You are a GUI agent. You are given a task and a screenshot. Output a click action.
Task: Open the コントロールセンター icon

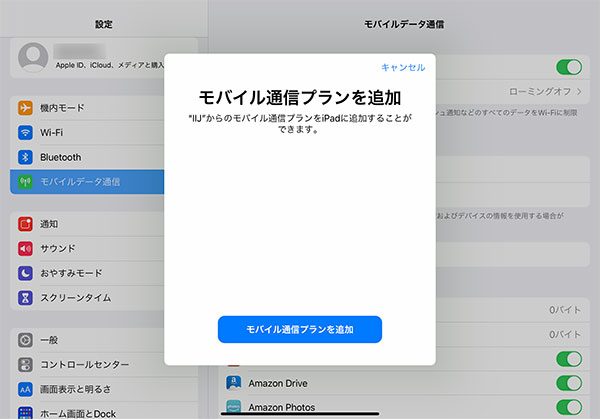tap(25, 365)
